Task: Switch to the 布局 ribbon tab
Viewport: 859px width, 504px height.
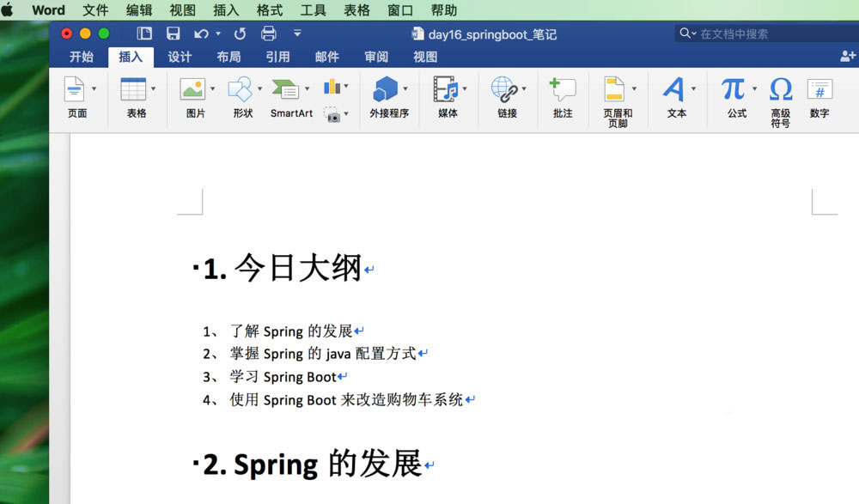Action: [228, 57]
